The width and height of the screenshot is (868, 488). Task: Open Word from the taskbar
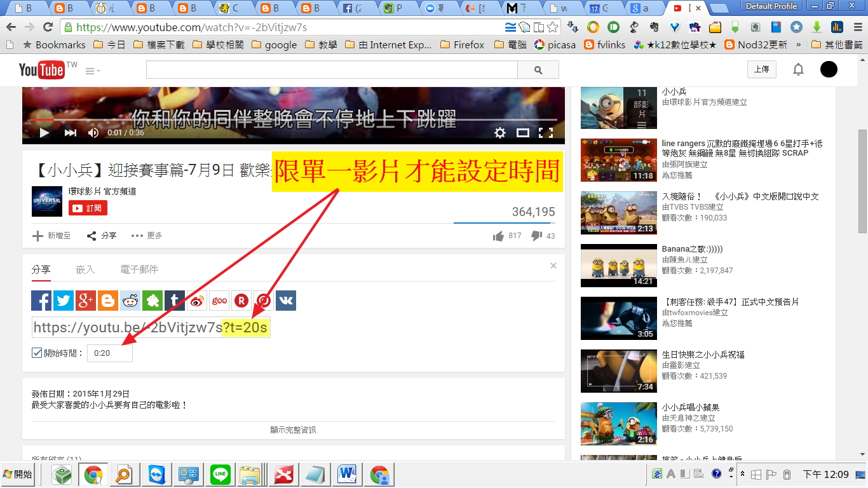pos(347,475)
